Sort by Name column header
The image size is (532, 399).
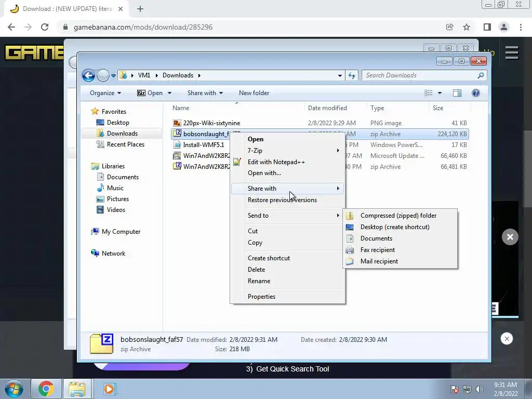click(237, 108)
